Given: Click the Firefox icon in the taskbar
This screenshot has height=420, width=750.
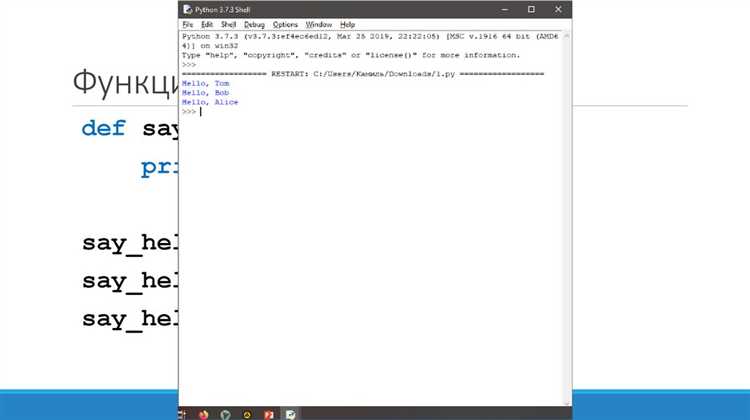Looking at the screenshot, I should tap(204, 414).
